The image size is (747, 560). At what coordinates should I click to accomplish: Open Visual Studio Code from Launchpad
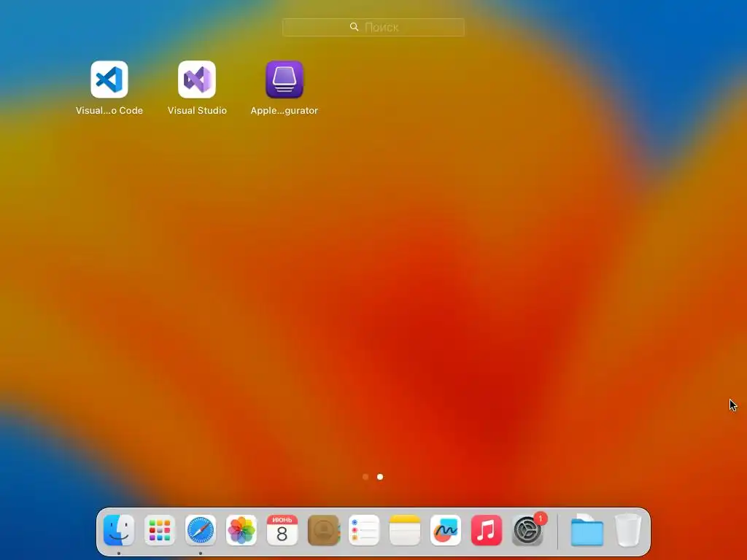coord(109,79)
